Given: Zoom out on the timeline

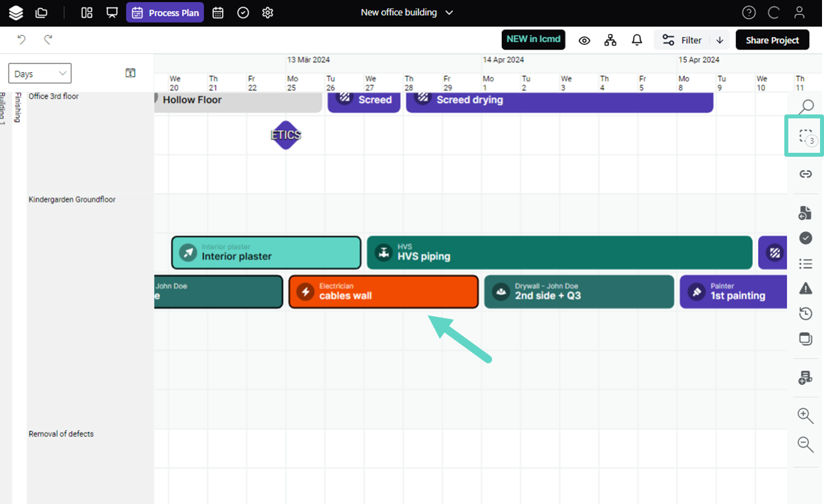Looking at the screenshot, I should point(805,444).
